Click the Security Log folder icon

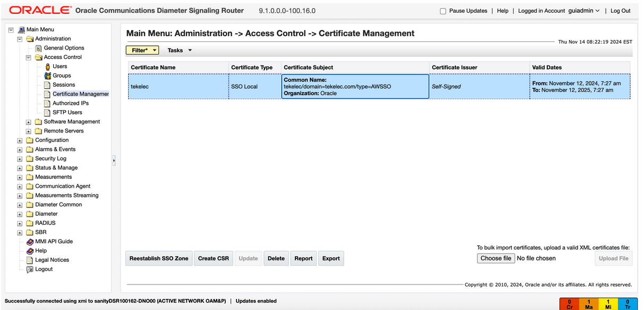coord(30,158)
